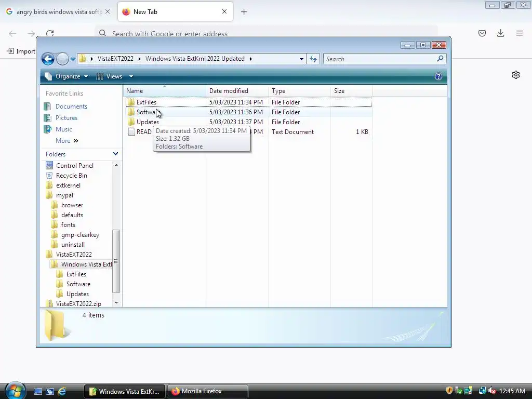Select ExtFiles in the folder tree
The width and height of the screenshot is (532, 399).
(76, 274)
